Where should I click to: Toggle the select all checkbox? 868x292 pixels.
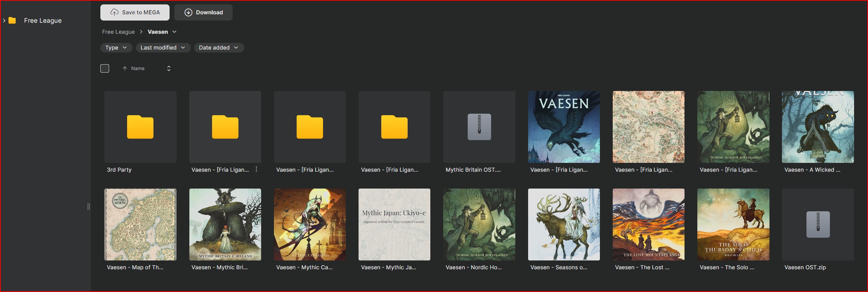105,69
